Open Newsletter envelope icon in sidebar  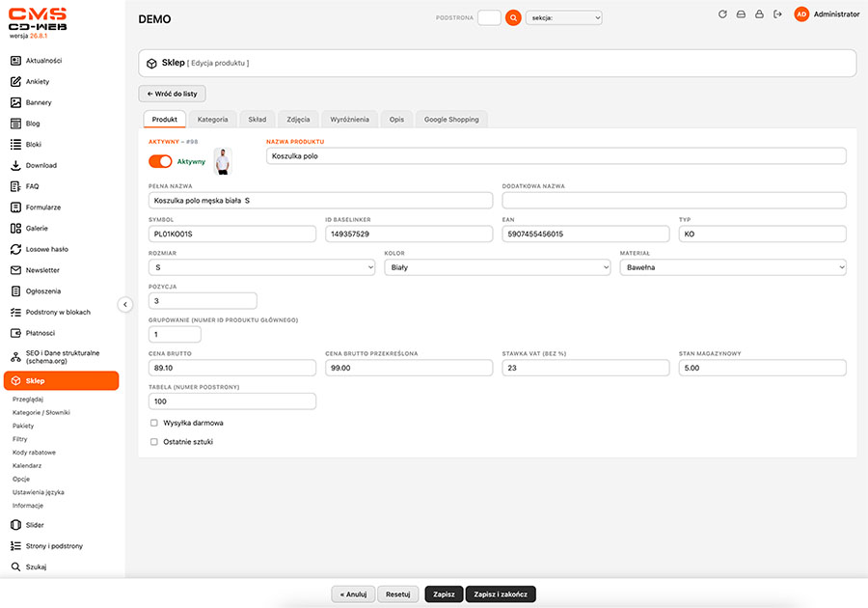(15, 270)
